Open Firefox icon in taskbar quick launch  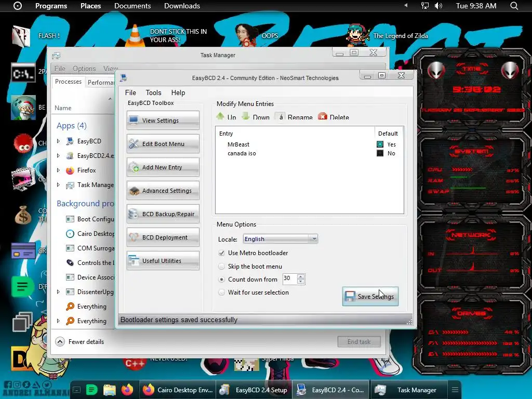[127, 390]
